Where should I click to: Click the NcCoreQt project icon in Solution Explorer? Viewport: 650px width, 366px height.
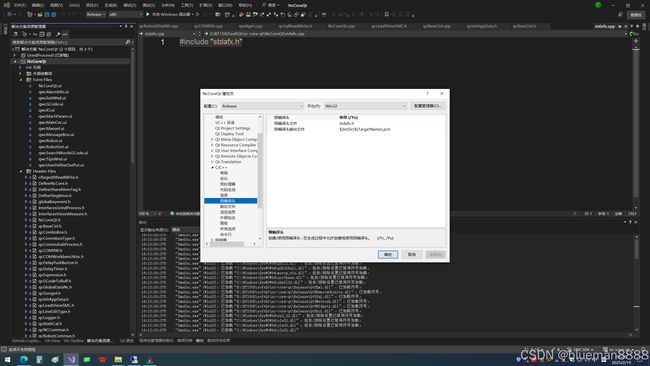tap(23, 61)
